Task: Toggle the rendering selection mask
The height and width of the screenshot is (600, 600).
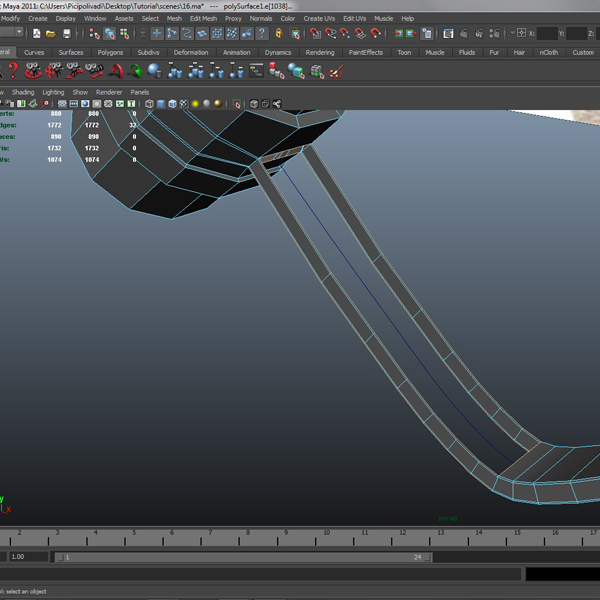Action: click(x=247, y=34)
